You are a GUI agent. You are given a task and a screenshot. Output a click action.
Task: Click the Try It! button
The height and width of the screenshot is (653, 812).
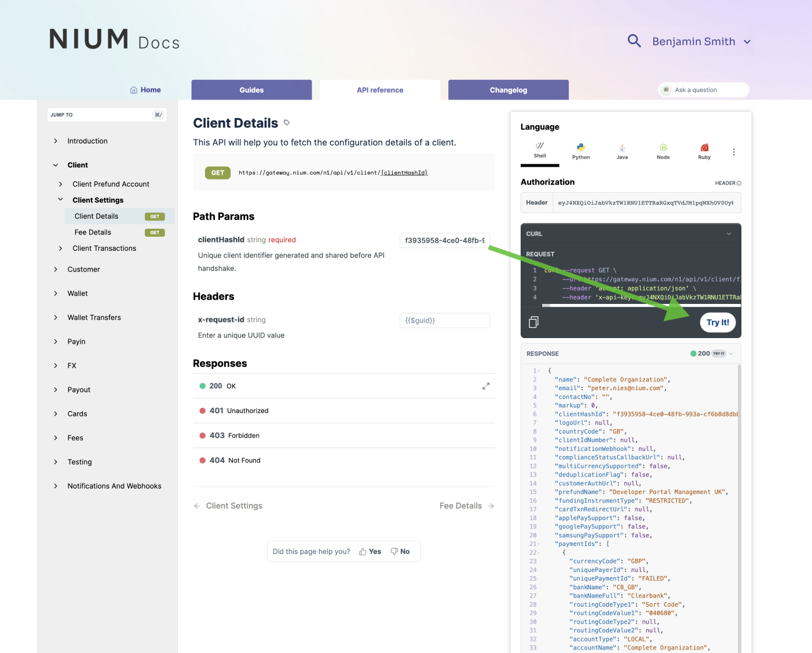tap(718, 322)
